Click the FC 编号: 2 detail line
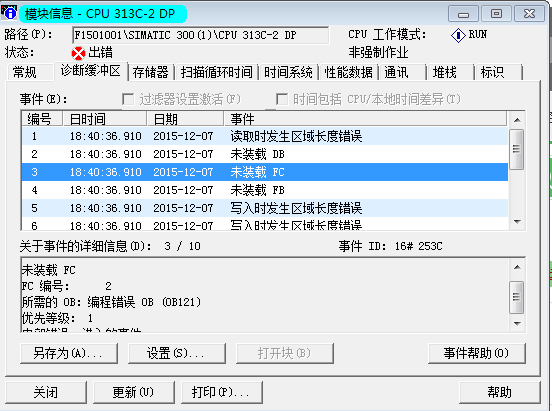The width and height of the screenshot is (552, 411). pos(67,286)
